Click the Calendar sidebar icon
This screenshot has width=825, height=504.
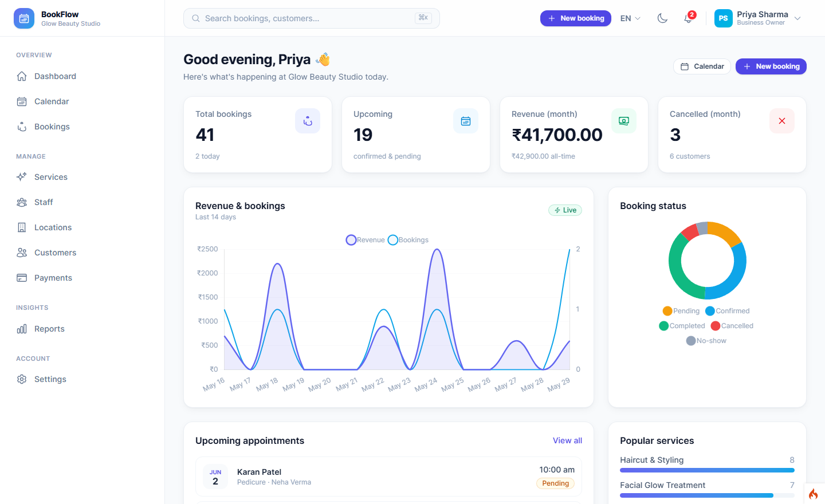point(22,101)
